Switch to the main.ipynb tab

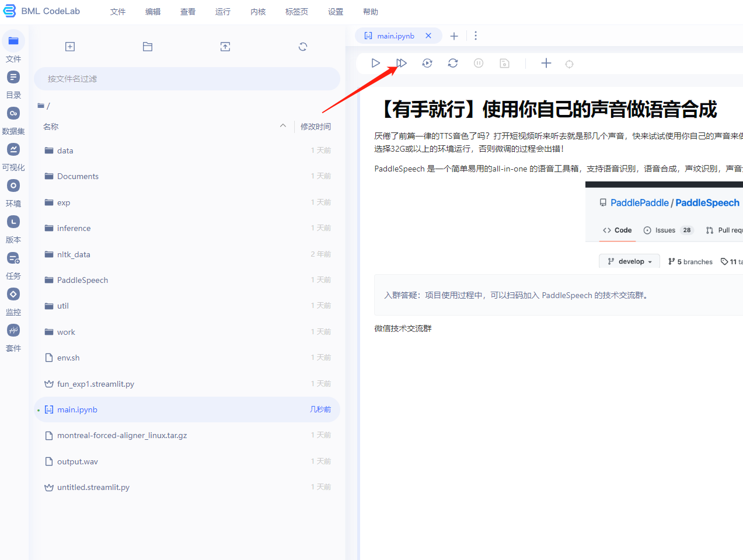[396, 36]
